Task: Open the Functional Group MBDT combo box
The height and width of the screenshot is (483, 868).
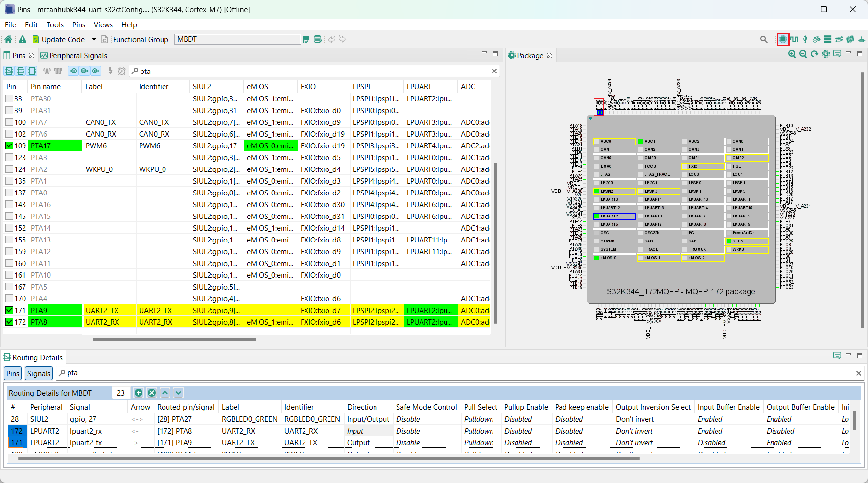Action: click(237, 39)
